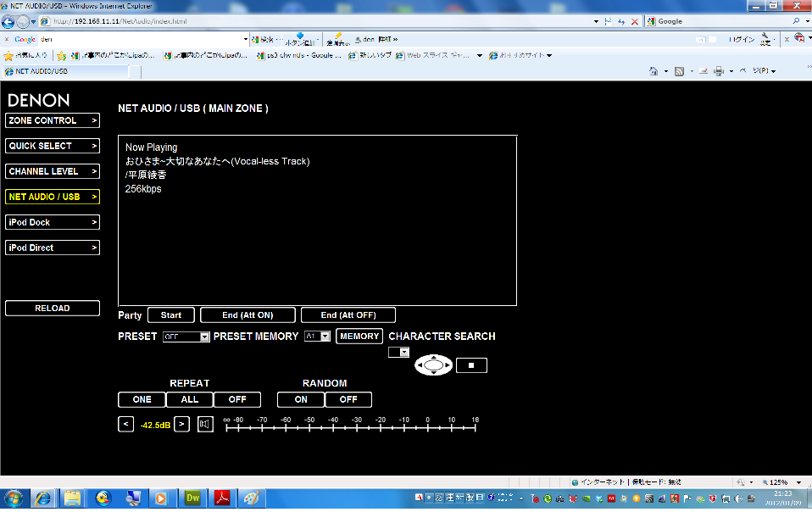
Task: Click the Favorites star icon
Action: point(8,55)
